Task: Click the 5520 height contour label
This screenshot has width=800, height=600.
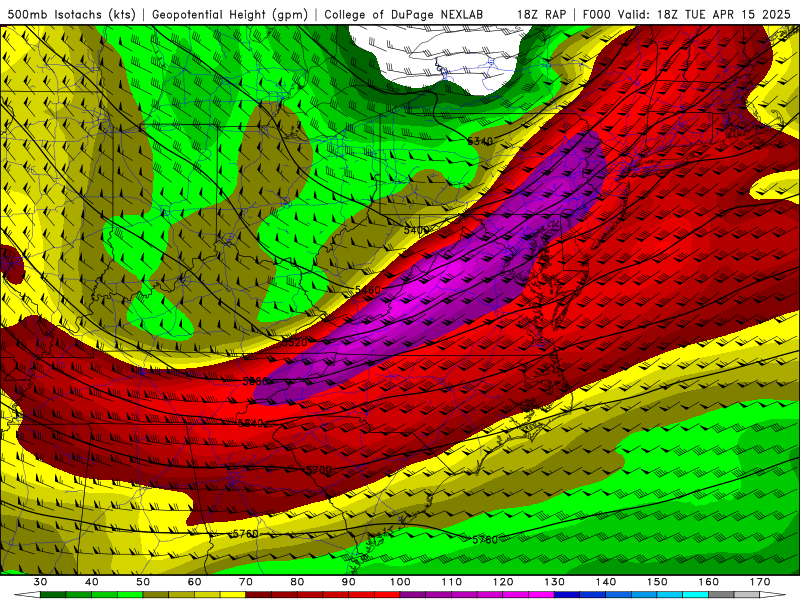Action: [294, 342]
